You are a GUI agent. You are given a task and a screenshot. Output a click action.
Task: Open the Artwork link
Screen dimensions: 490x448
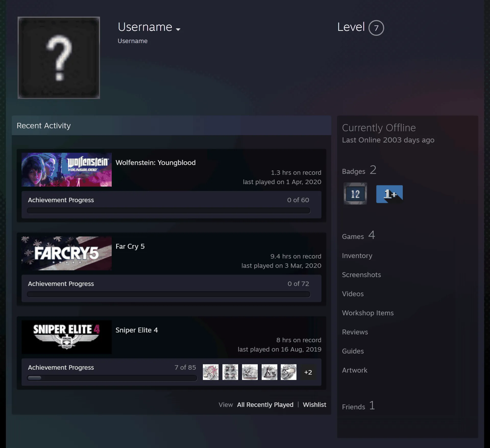point(354,370)
